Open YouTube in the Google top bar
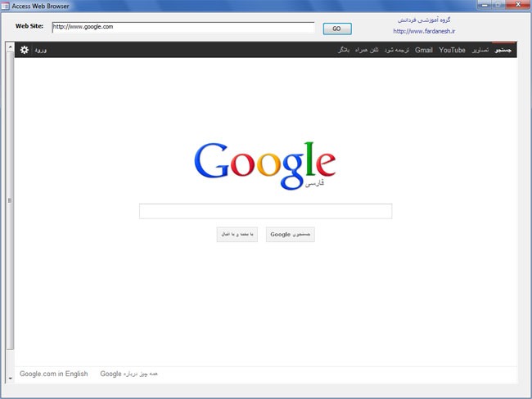Image resolution: width=532 pixels, height=399 pixels. tap(452, 50)
